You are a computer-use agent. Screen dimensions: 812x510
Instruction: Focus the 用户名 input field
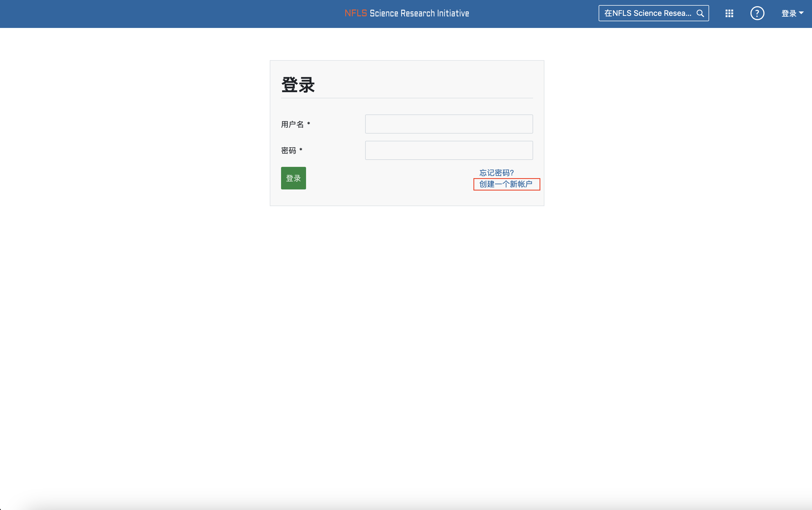449,124
